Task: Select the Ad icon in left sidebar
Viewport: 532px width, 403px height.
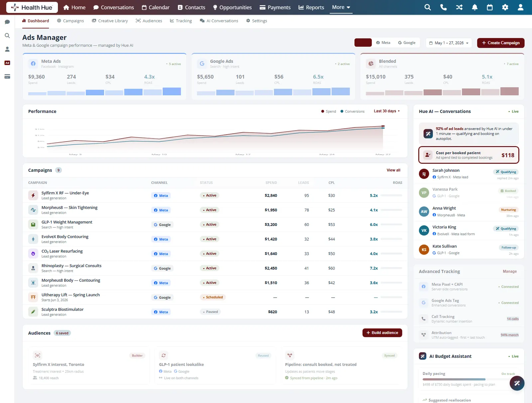Action: pos(7,63)
